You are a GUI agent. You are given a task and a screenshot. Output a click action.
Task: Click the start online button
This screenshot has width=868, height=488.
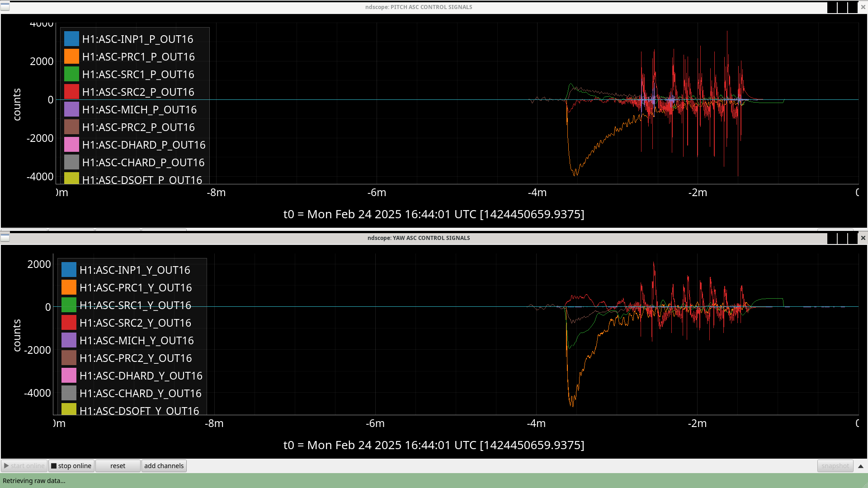(24, 466)
